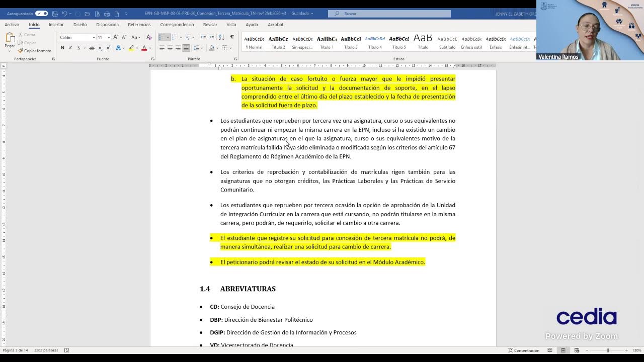Screen dimensions: 644x362
Task: Apply the yellow text highlight color
Action: pos(131,48)
